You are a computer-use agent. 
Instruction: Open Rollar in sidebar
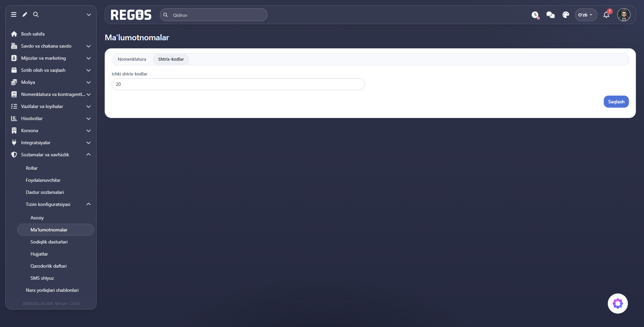point(32,168)
